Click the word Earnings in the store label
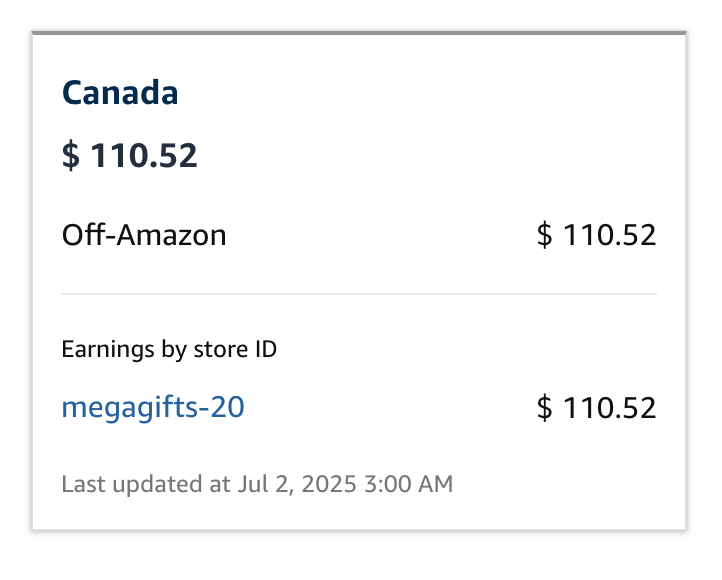The image size is (722, 580). 101,349
